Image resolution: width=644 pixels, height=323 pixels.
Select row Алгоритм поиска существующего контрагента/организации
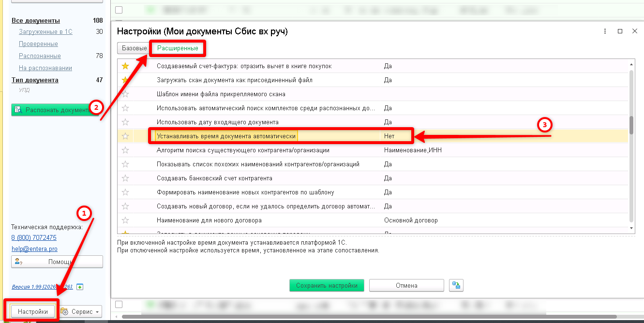point(373,150)
